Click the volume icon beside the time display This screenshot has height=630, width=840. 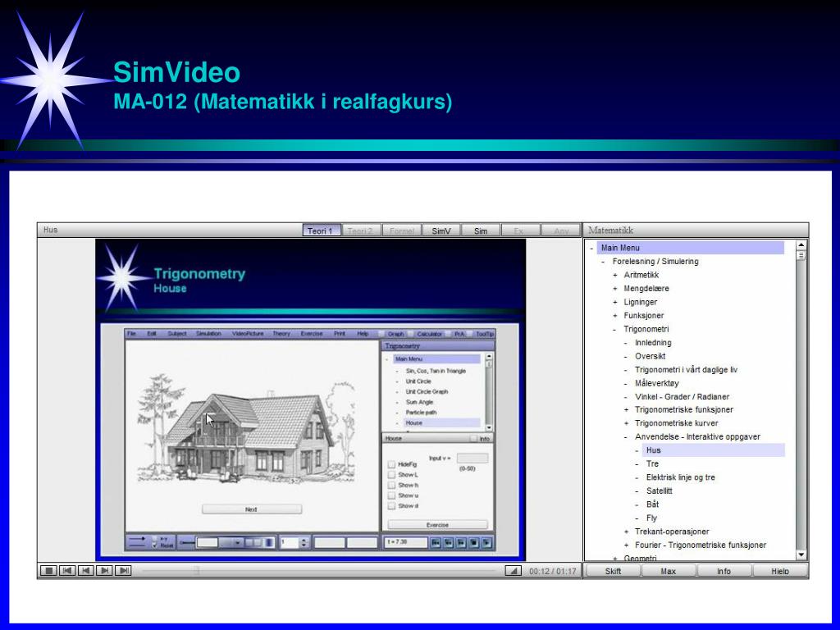tap(514, 571)
